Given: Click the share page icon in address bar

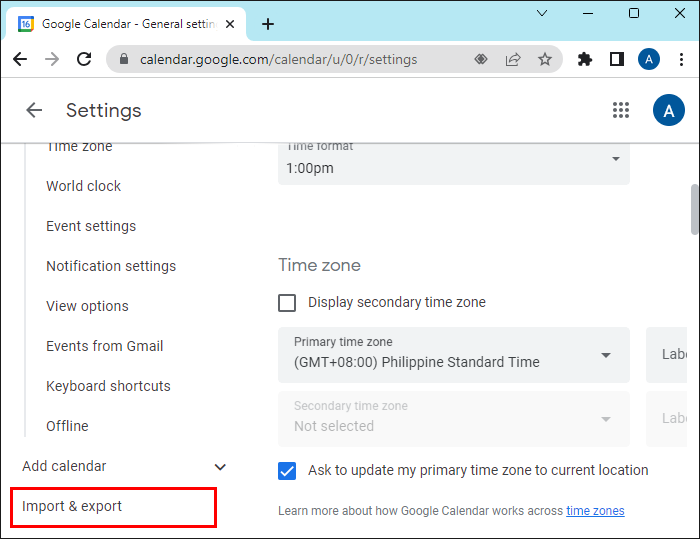Looking at the screenshot, I should click(513, 59).
